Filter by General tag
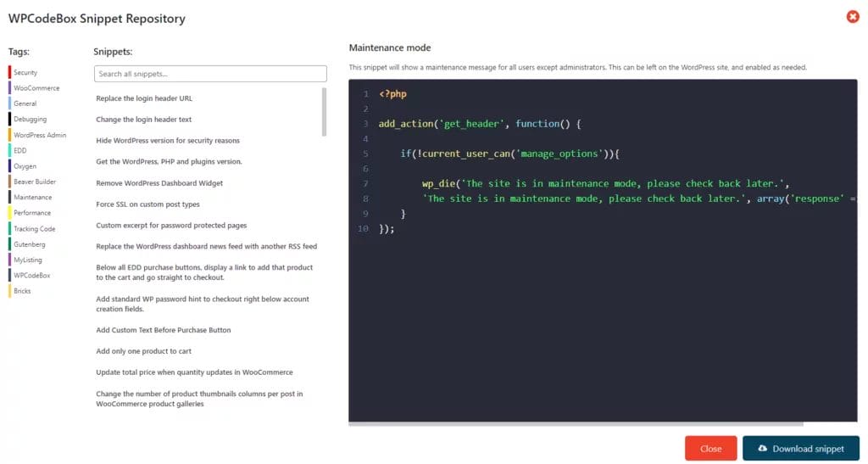Viewport: 868px width, 464px height. point(25,103)
